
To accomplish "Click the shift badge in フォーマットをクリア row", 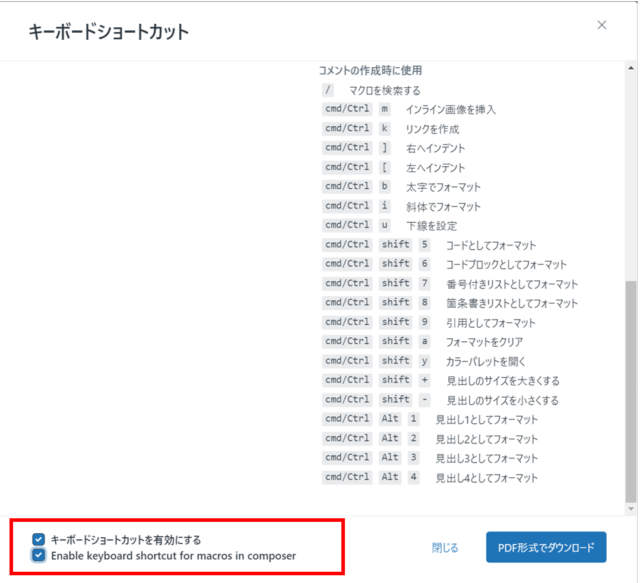I will point(396,341).
